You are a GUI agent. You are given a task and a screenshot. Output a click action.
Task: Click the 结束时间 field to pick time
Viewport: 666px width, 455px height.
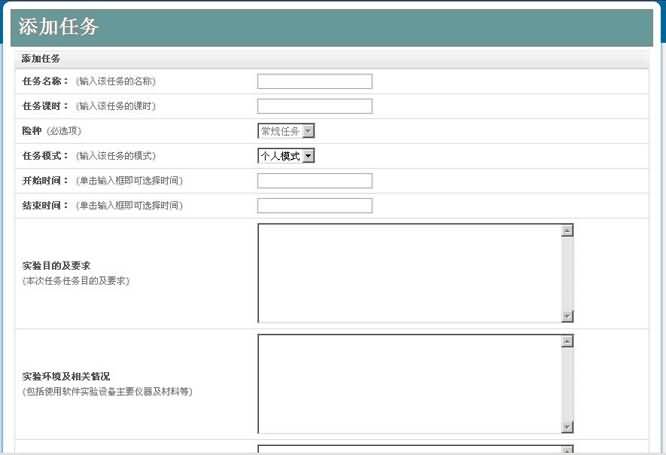coord(314,206)
